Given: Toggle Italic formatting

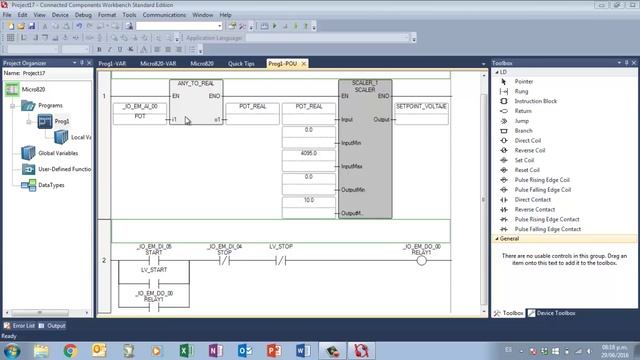Looking at the screenshot, I should [x=109, y=49].
